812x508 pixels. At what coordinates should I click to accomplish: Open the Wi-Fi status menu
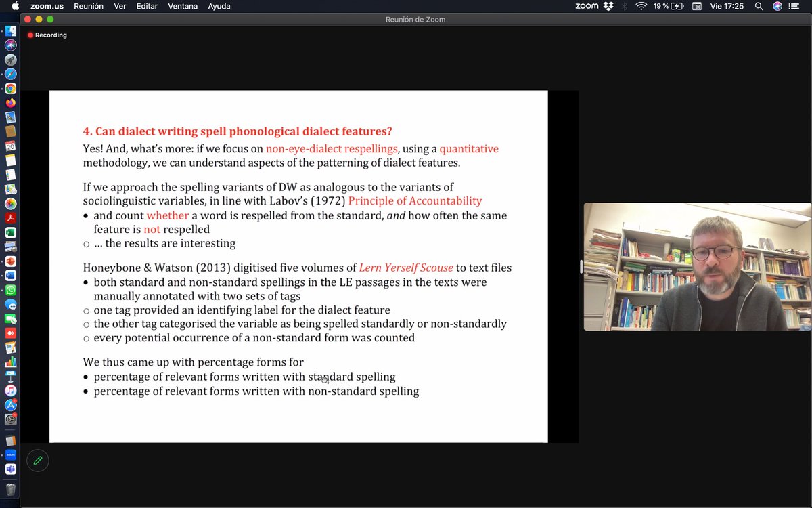point(641,6)
